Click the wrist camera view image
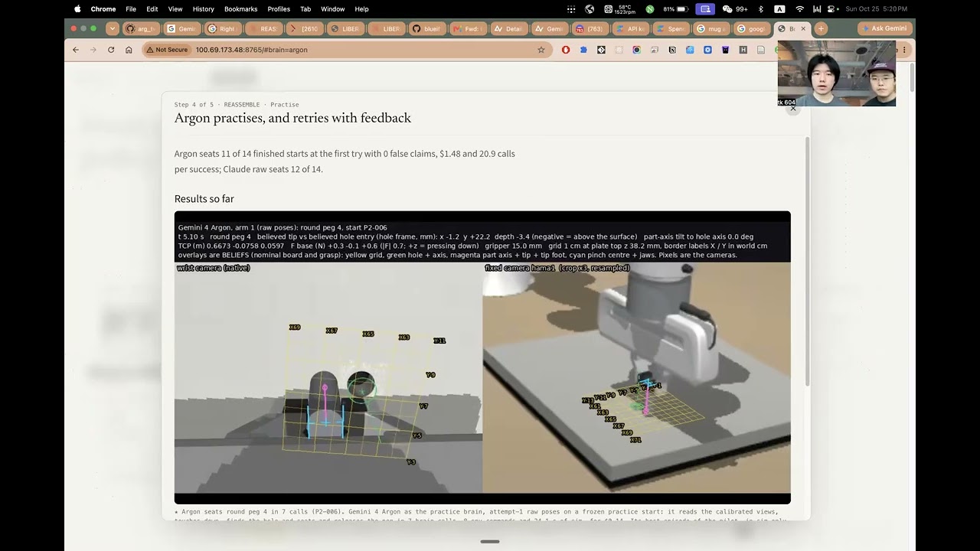 pyautogui.click(x=328, y=378)
